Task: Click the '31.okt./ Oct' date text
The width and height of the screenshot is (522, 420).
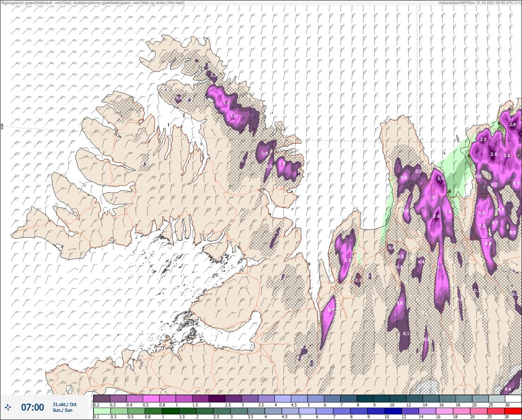Action: click(x=64, y=405)
